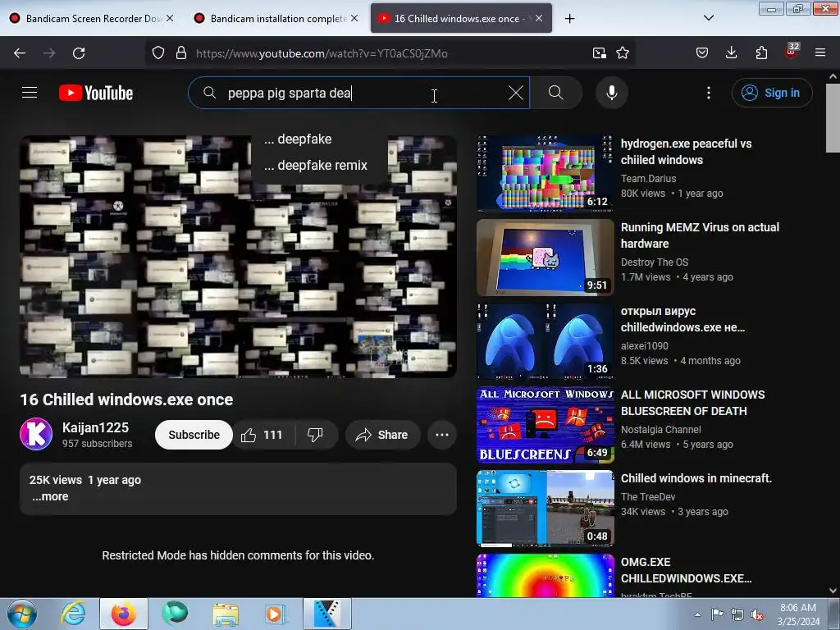Click the padlock site information icon
The width and height of the screenshot is (840, 630).
coord(181,53)
